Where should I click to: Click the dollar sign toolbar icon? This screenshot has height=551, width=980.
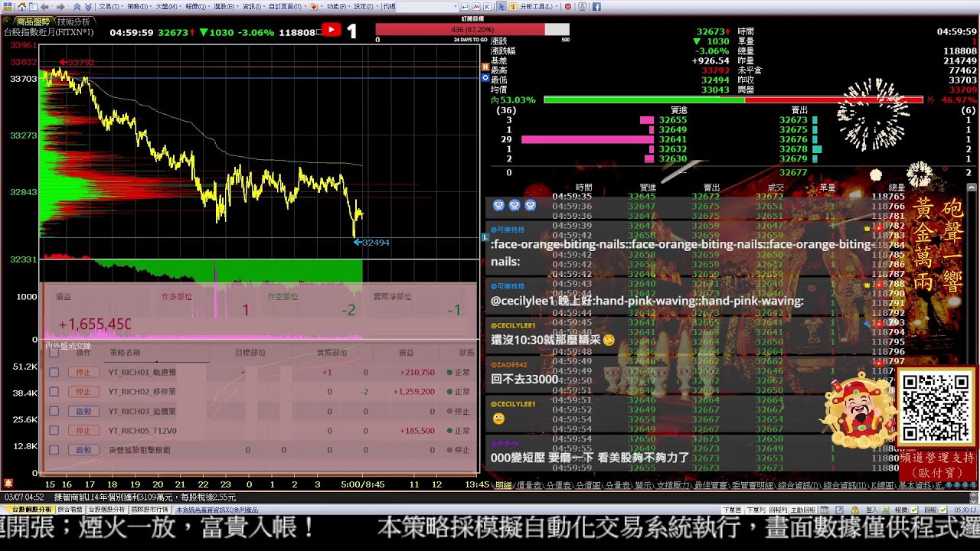tap(512, 6)
